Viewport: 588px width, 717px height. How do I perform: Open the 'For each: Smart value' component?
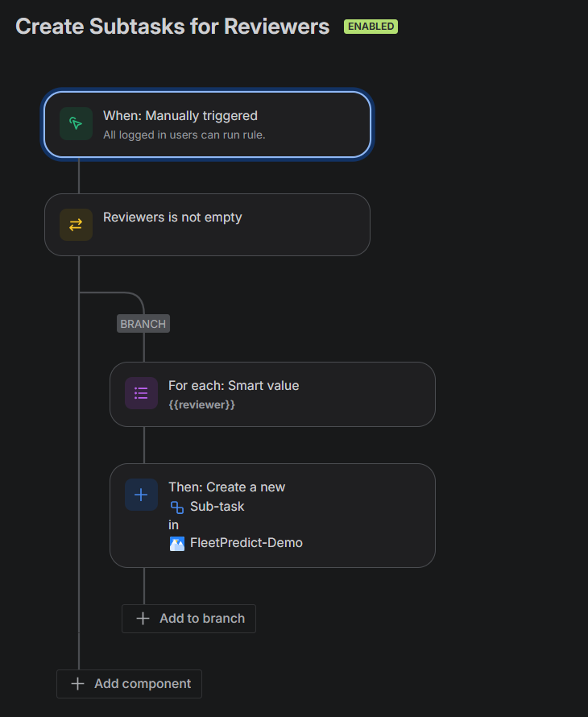pyautogui.click(x=274, y=394)
